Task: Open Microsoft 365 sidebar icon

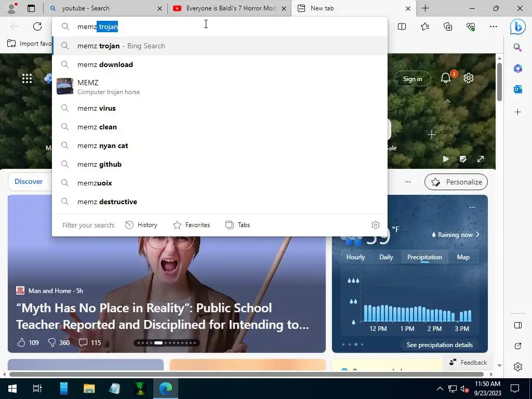Action: pyautogui.click(x=517, y=69)
